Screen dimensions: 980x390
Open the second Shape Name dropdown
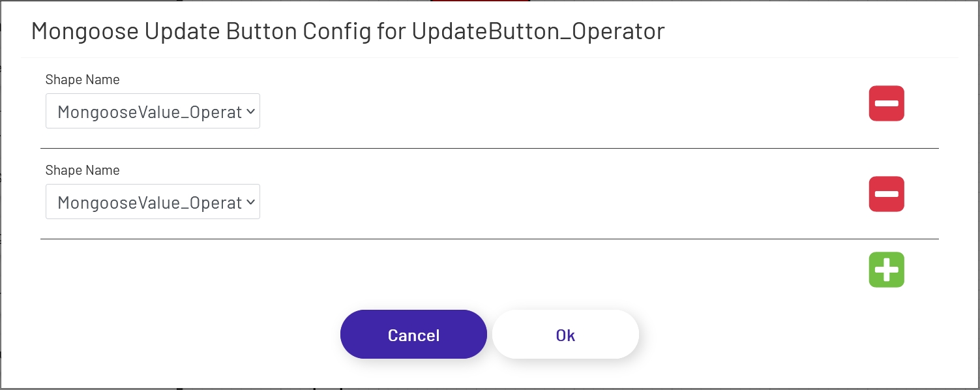click(x=153, y=202)
